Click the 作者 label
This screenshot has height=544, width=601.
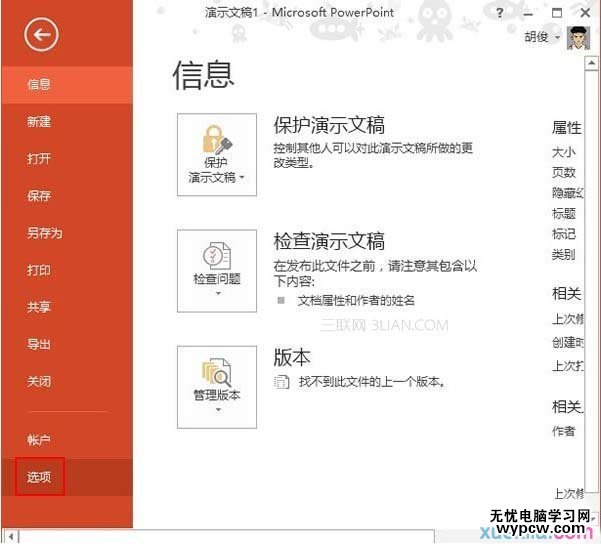563,431
